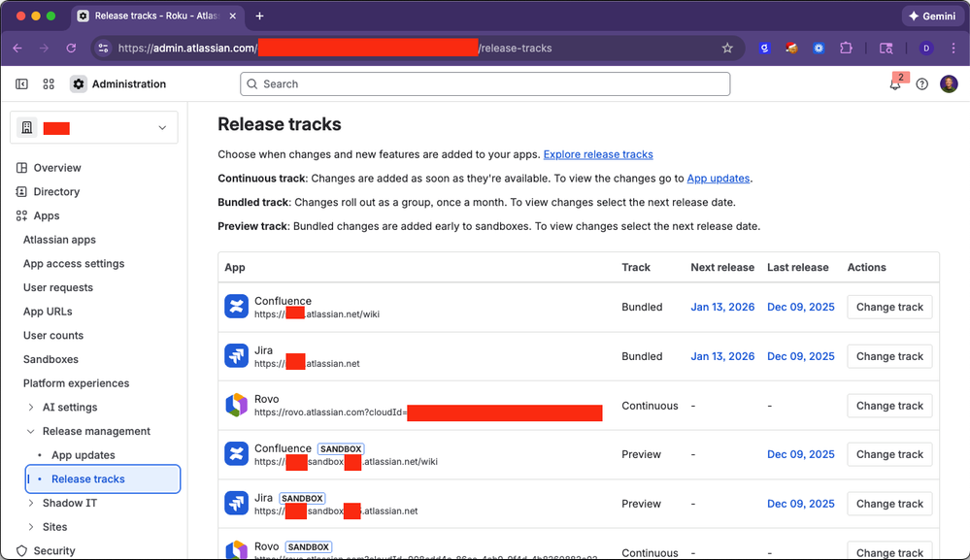
Task: Close the Release tracks browser tab
Action: [x=233, y=16]
